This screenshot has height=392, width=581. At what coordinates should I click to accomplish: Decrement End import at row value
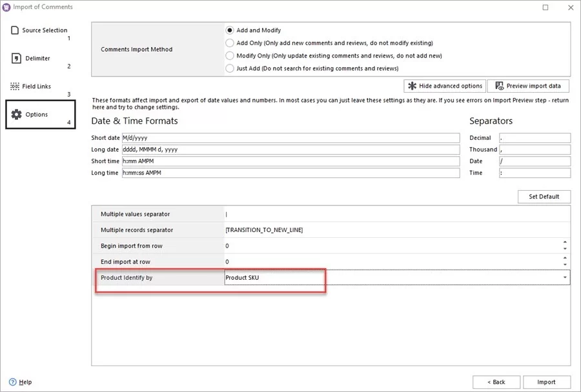pos(566,264)
